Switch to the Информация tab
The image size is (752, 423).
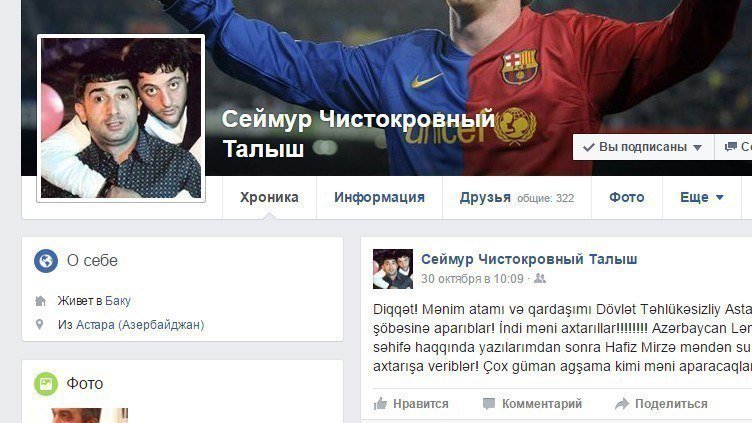tap(379, 198)
